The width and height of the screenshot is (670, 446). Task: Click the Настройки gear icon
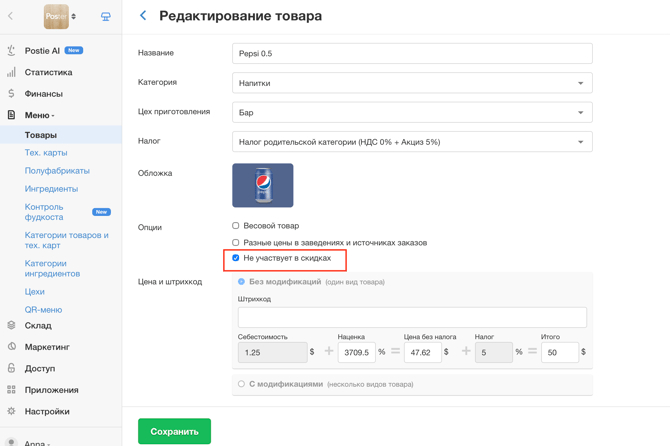point(12,411)
